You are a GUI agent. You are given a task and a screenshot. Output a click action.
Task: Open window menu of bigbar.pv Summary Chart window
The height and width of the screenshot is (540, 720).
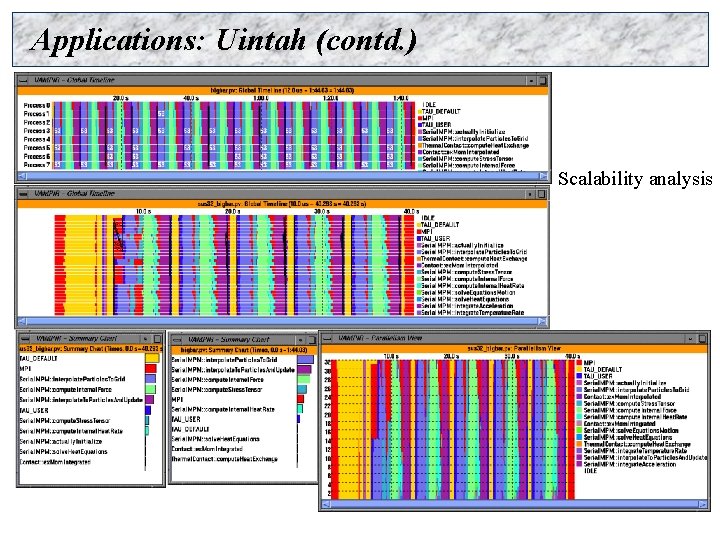point(179,340)
